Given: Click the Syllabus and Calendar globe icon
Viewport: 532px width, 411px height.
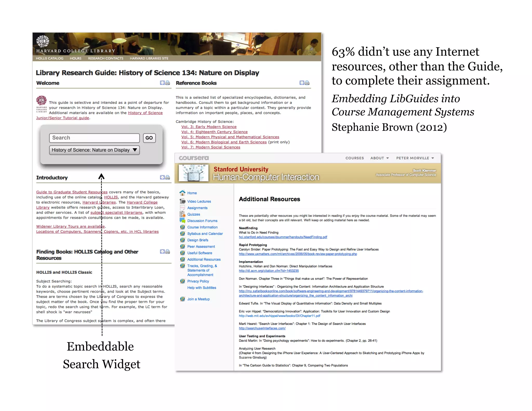Looking at the screenshot, I should point(182,233).
